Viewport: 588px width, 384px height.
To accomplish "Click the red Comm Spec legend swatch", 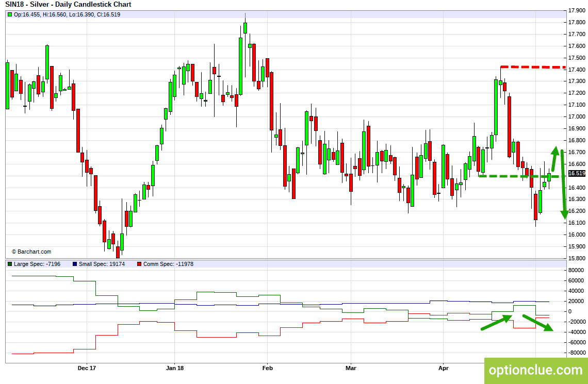I will pyautogui.click(x=140, y=264).
